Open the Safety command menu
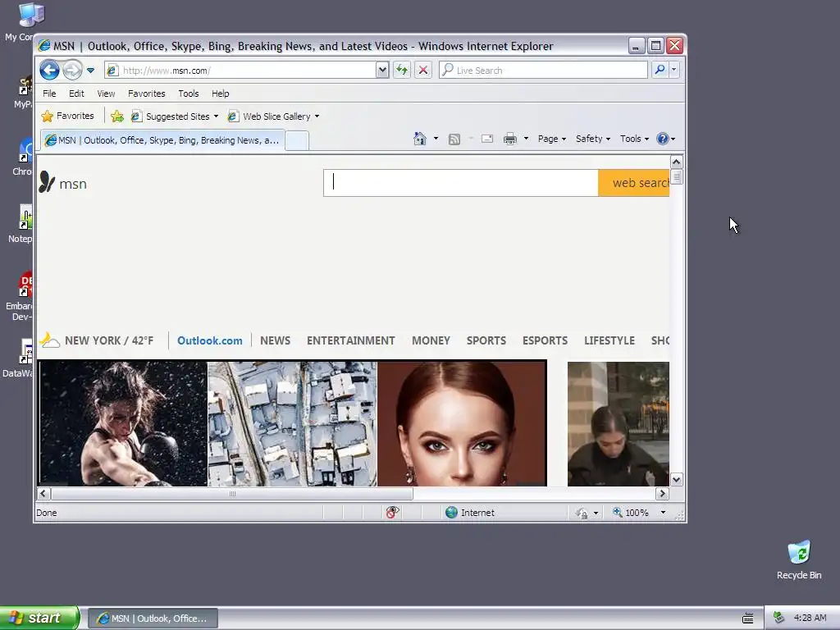This screenshot has width=840, height=630. (x=593, y=139)
